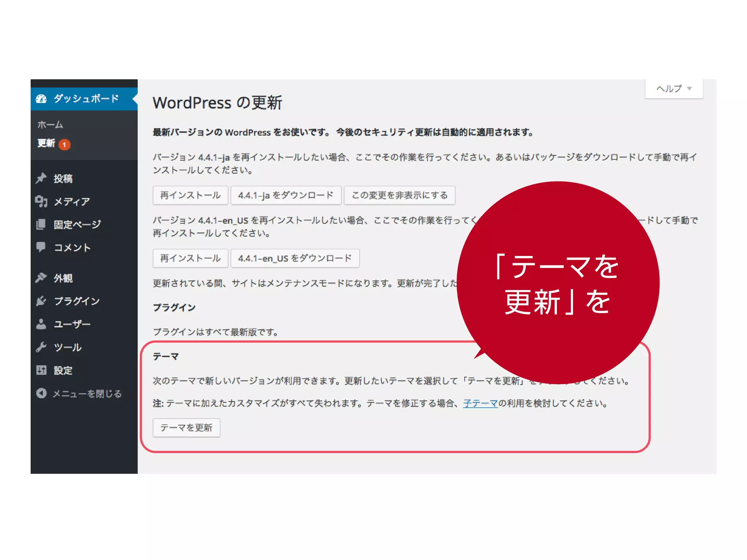Open the 子テーマ link
The width and height of the screenshot is (747, 560).
point(480,403)
